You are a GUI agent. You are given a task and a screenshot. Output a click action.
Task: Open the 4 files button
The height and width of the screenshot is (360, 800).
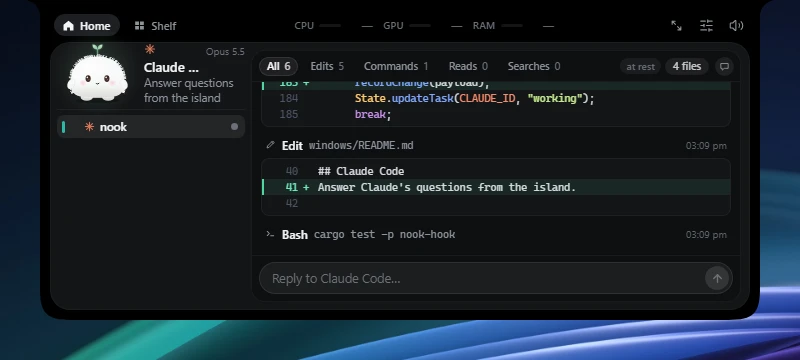[687, 66]
